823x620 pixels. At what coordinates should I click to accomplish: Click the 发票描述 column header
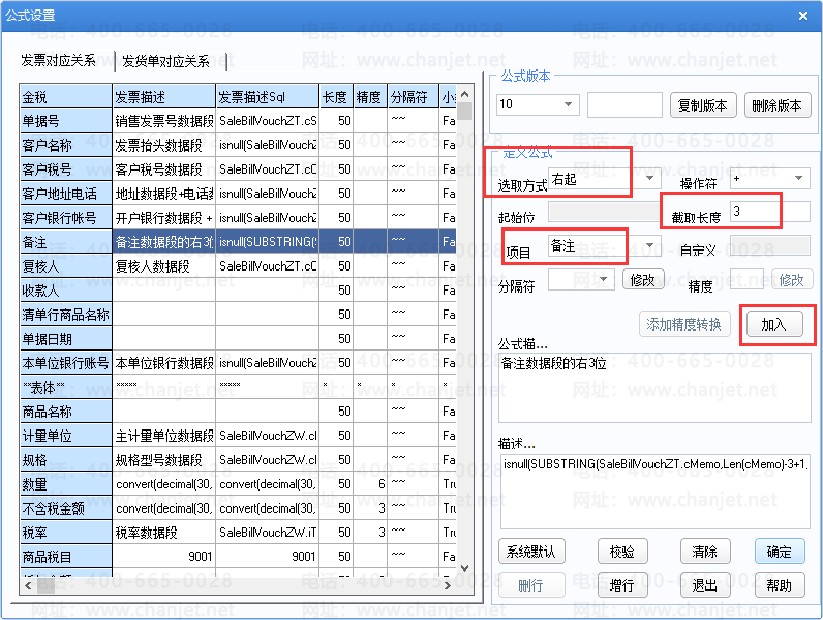[164, 97]
